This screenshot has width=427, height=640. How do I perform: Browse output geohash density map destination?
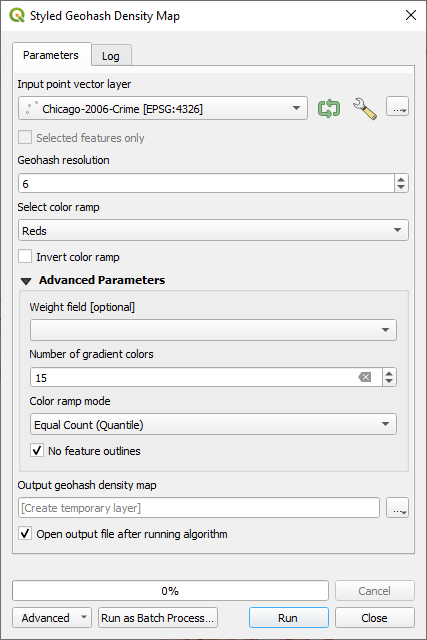397,508
